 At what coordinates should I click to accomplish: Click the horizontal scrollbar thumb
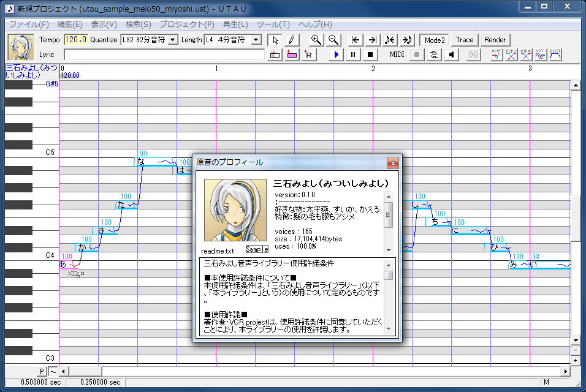click(x=85, y=371)
